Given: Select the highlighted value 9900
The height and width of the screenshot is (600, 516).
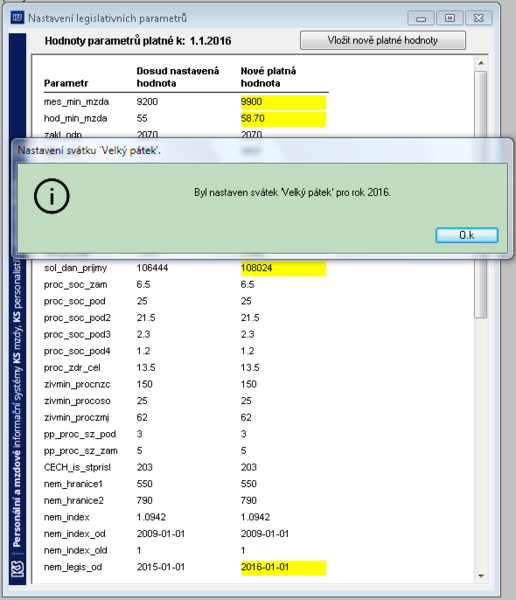Looking at the screenshot, I should 283,102.
